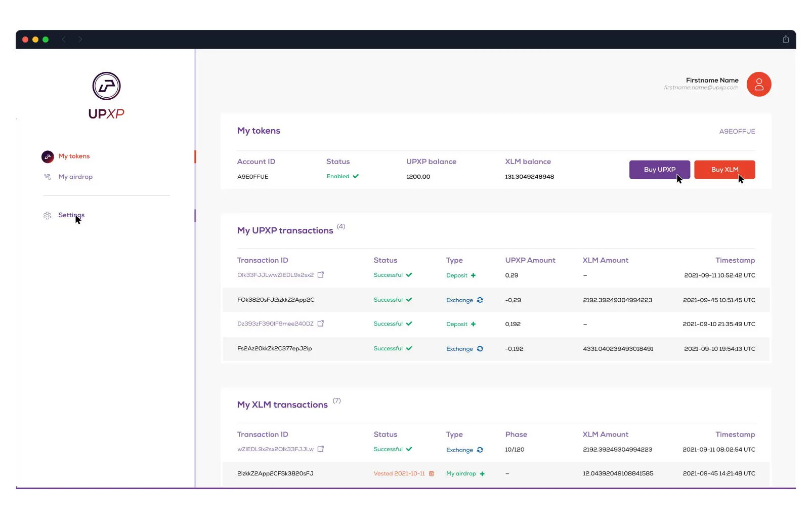This screenshot has width=812, height=521.
Task: Click the calendar icon next to Vested 2021-10-11
Action: pyautogui.click(x=431, y=473)
